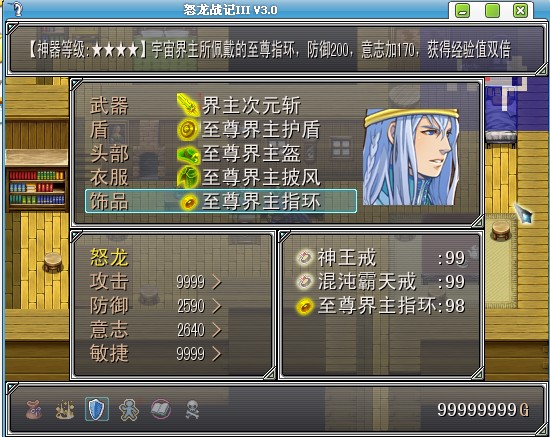Screen dimensions: 550x437
Task: Click the green 至尊界主盔 helmet icon
Action: (188, 154)
